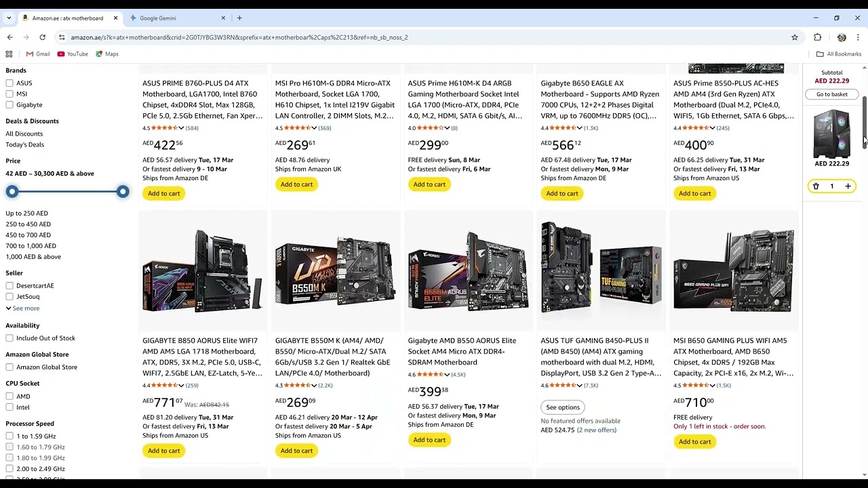Screen dimensions: 868x488
Task: Bookmark this page with star icon
Action: click(795, 37)
